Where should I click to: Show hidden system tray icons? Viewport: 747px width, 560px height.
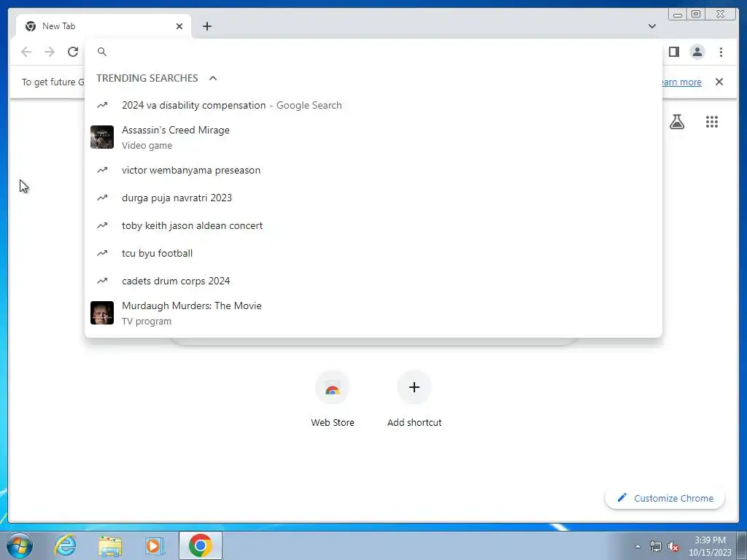point(638,546)
